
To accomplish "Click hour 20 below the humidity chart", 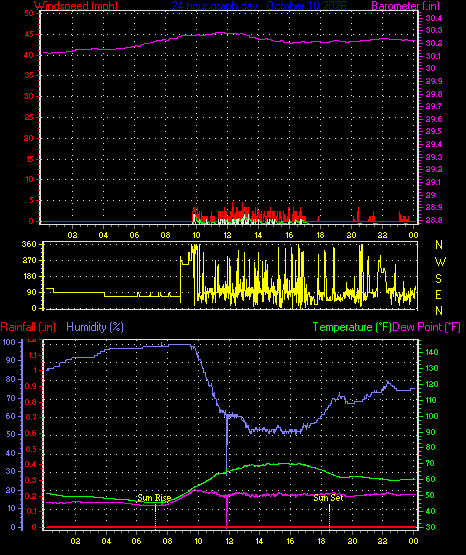I will (352, 541).
